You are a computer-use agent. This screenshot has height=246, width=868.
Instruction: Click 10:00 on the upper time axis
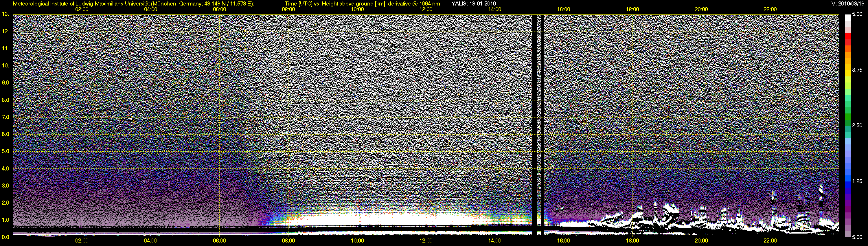(x=357, y=10)
